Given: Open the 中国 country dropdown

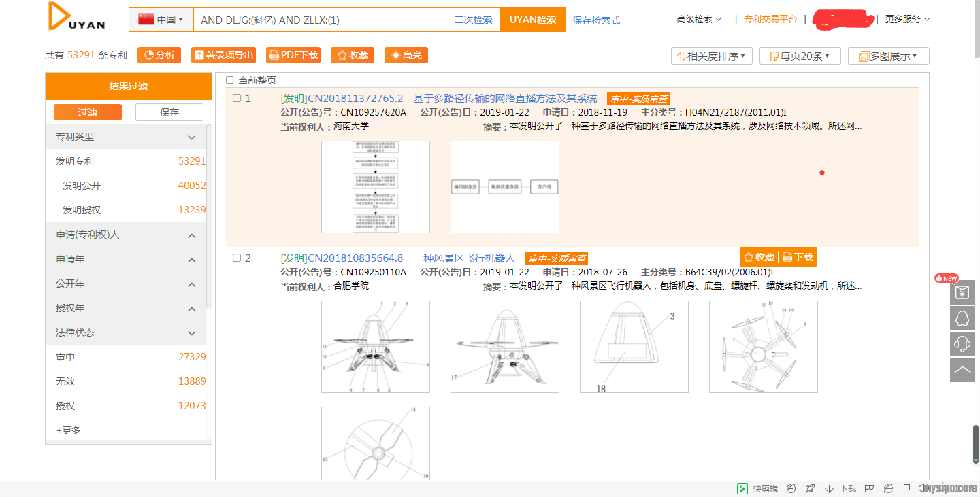Looking at the screenshot, I should coord(161,20).
